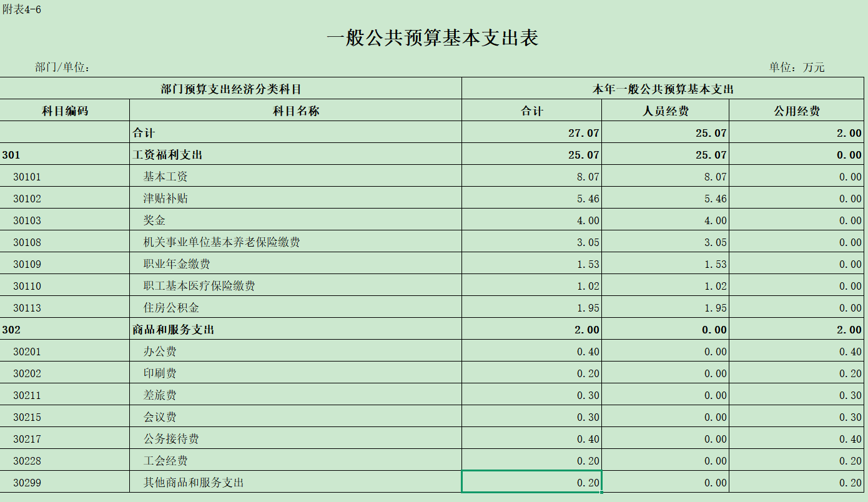Select 3.05 in 养老保险缴费 row 合计 column

tap(532, 242)
